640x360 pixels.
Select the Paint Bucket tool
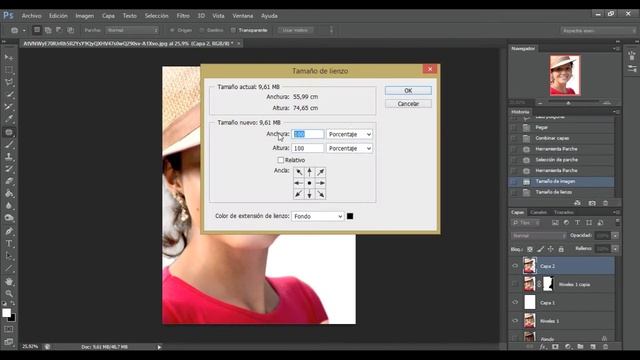pyautogui.click(x=9, y=193)
